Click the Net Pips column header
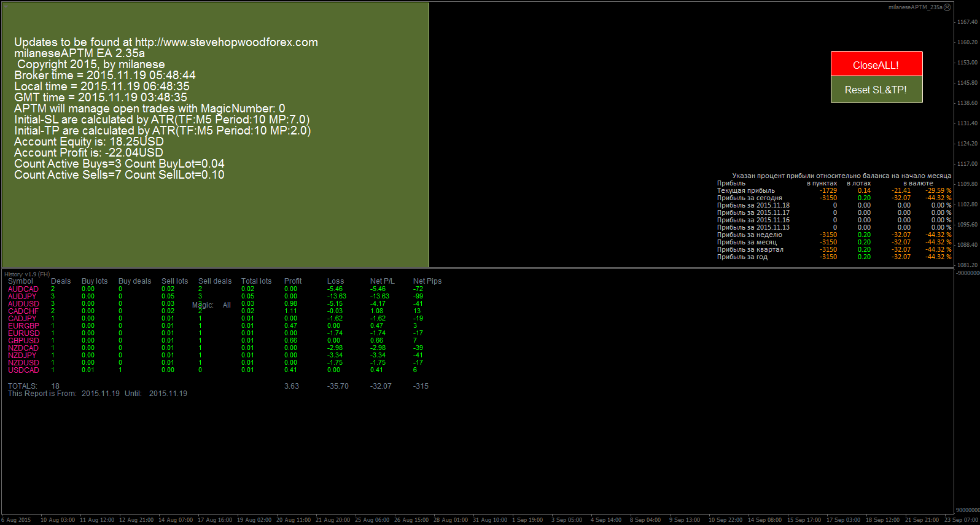 [427, 281]
